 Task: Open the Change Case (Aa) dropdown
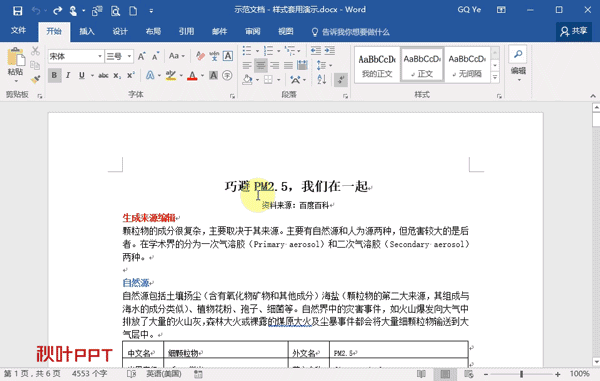pyautogui.click(x=177, y=56)
